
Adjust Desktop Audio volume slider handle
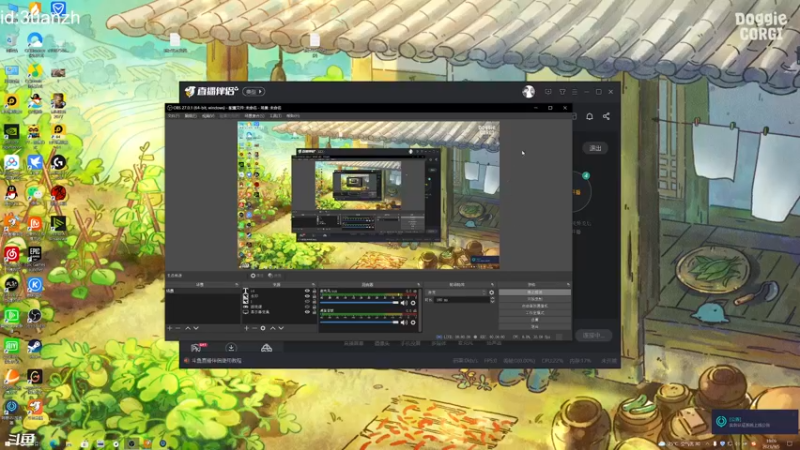pyautogui.click(x=395, y=322)
